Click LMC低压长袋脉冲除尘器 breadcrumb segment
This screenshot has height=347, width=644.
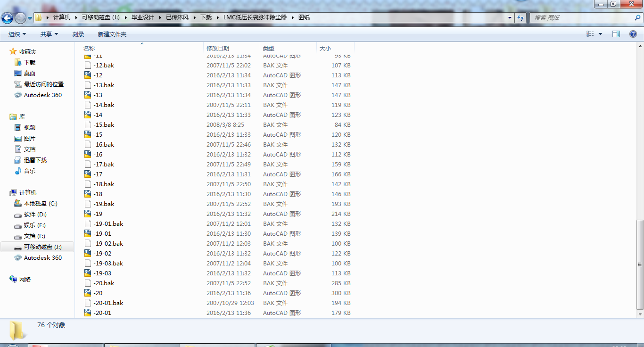pyautogui.click(x=255, y=17)
